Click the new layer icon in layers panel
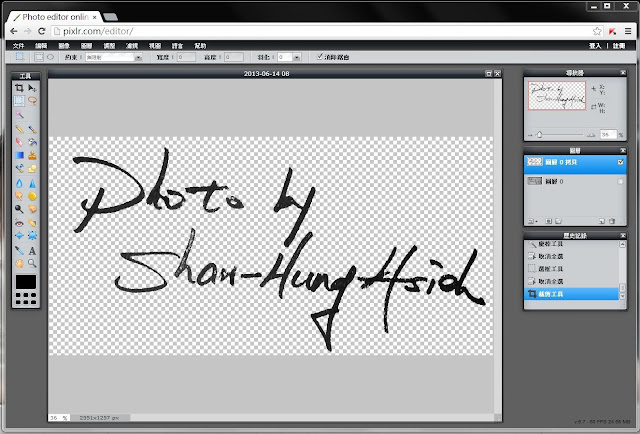640x434 pixels. [601, 221]
